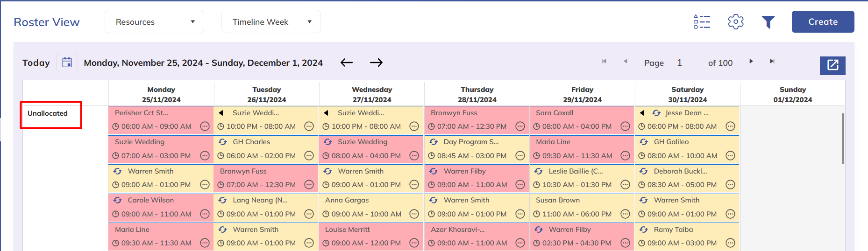Open options menu on Sara Coxall shift
The width and height of the screenshot is (868, 251).
tap(625, 126)
